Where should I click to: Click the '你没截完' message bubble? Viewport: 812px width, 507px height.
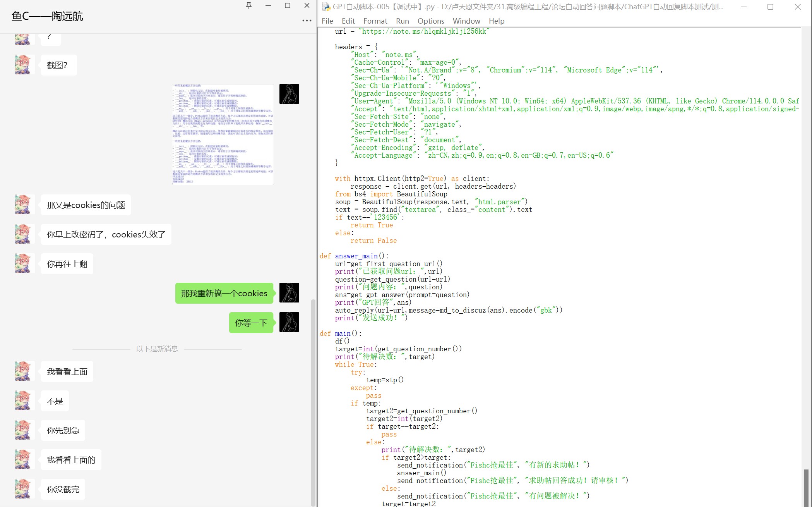pos(63,489)
